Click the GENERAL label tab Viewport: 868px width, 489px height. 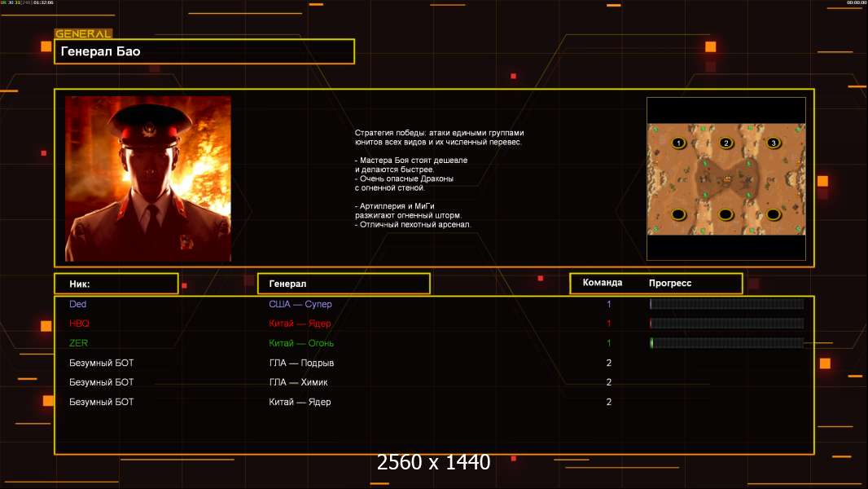[x=83, y=34]
